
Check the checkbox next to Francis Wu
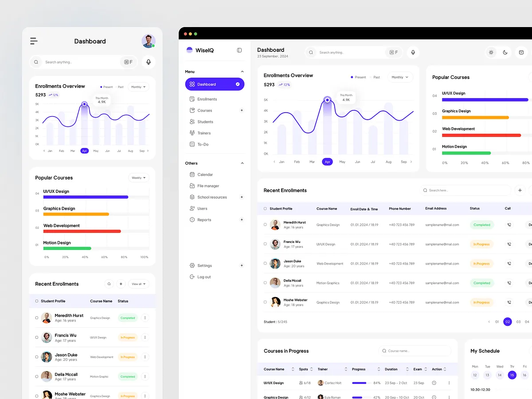tap(265, 244)
